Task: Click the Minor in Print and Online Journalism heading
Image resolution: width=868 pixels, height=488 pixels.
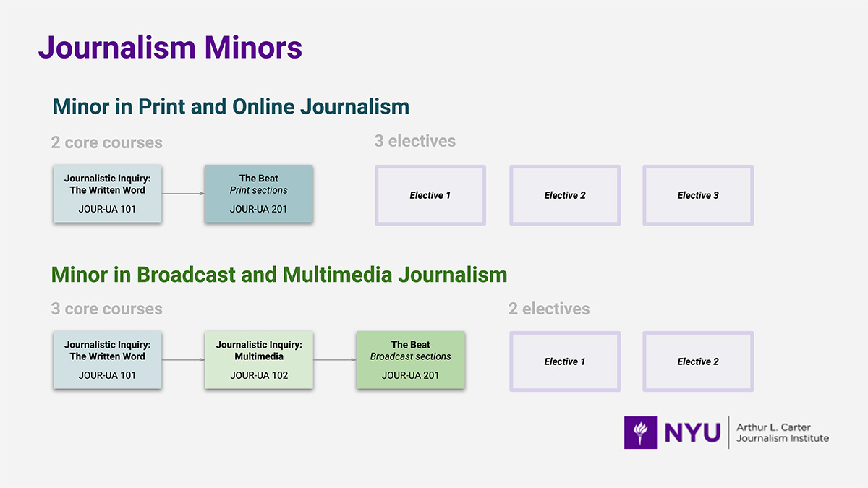Action: 231,107
